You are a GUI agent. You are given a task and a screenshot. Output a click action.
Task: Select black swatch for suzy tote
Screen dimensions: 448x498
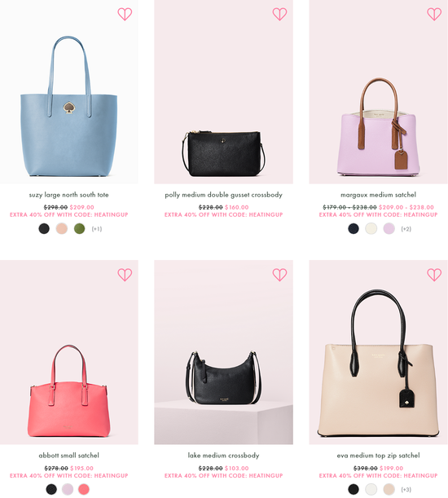pos(44,228)
